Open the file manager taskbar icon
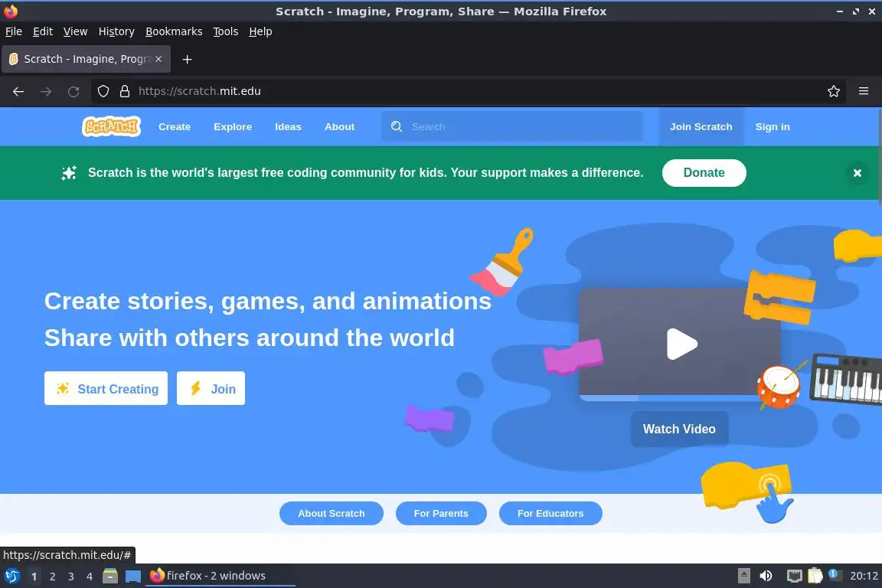882x588 pixels. tap(110, 576)
